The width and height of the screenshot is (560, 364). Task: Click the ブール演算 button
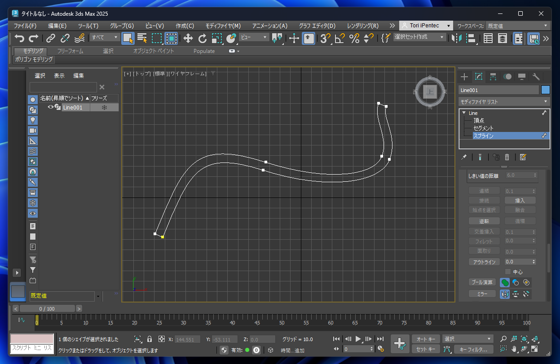tap(482, 282)
